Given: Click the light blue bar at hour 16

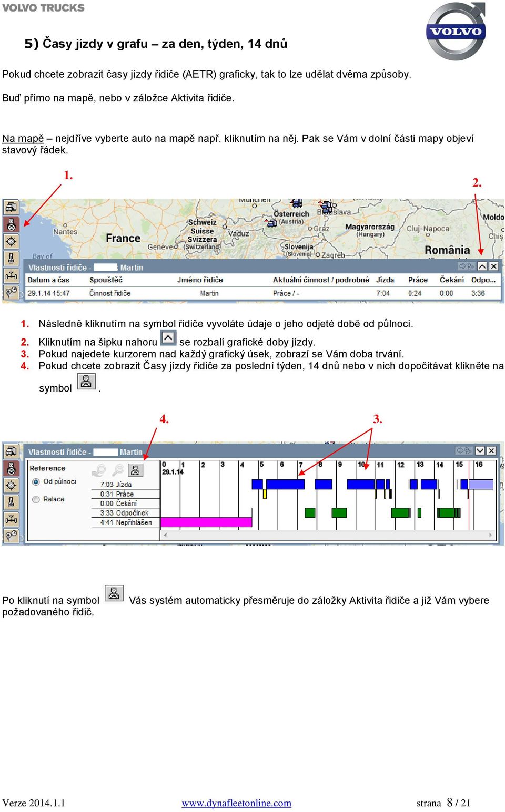Looking at the screenshot, I should pyautogui.click(x=481, y=484).
